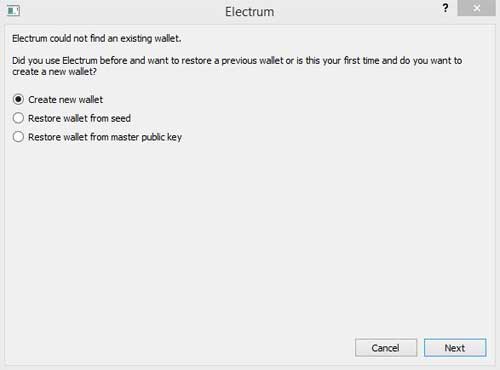The height and width of the screenshot is (370, 500).
Task: Close the Electrum wizard window
Action: [x=477, y=8]
